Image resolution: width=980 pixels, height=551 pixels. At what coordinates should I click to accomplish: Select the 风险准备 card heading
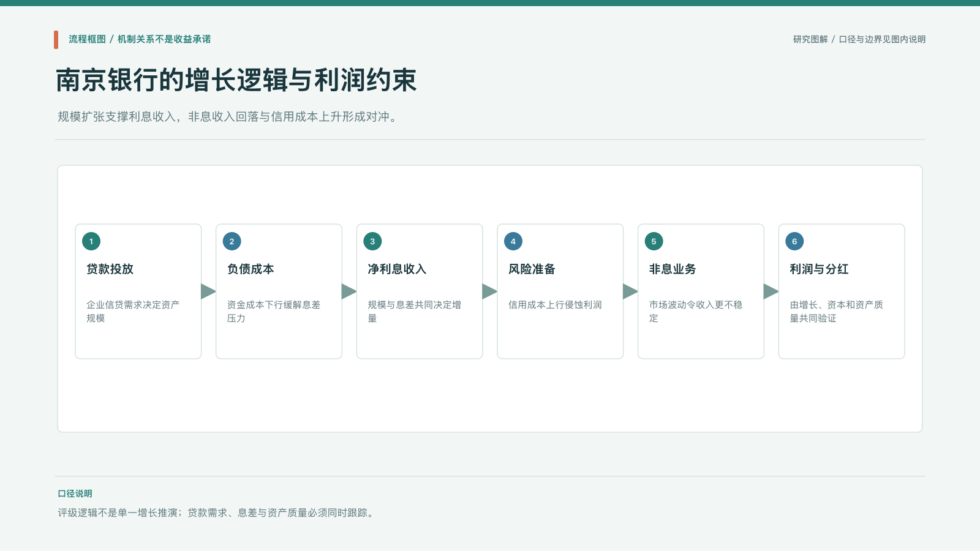[532, 269]
